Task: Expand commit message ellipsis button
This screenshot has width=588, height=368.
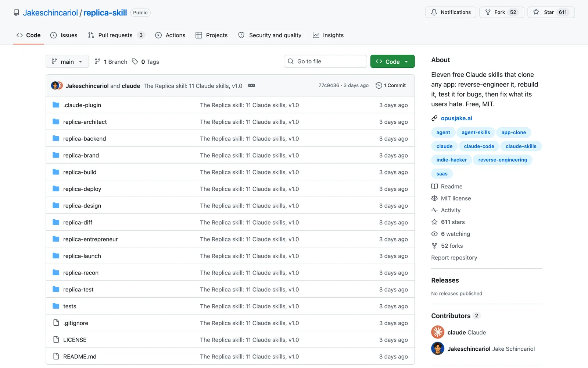Action: tap(251, 85)
